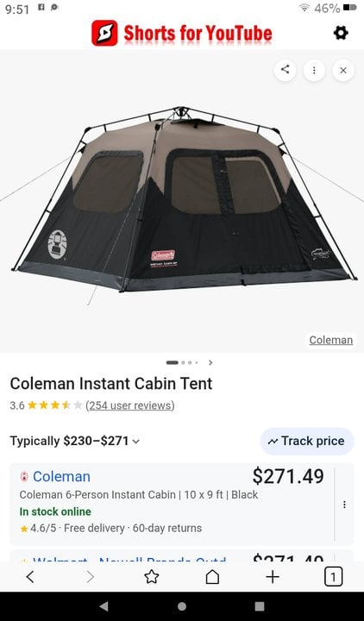Viewport: 364px width, 621px height.
Task: Tap Android home circle button
Action: (182, 606)
